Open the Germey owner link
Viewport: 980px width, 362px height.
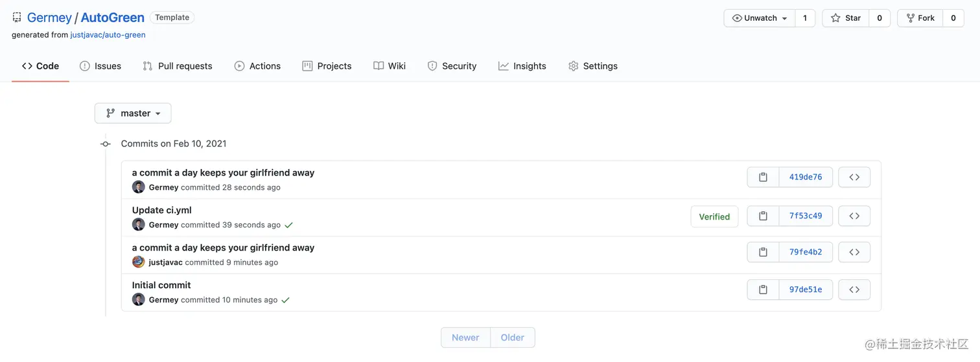[x=49, y=17]
